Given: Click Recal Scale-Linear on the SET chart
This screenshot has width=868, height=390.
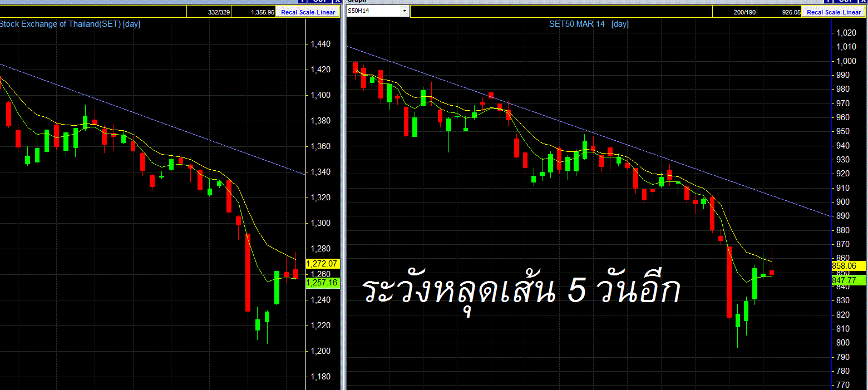Looking at the screenshot, I should pos(308,12).
